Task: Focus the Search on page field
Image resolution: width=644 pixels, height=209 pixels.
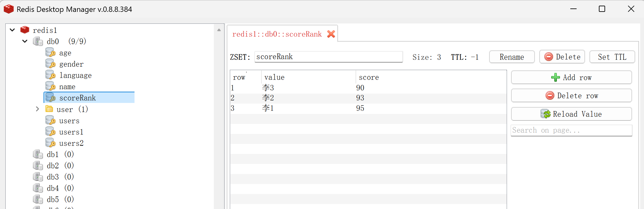Action: (571, 130)
